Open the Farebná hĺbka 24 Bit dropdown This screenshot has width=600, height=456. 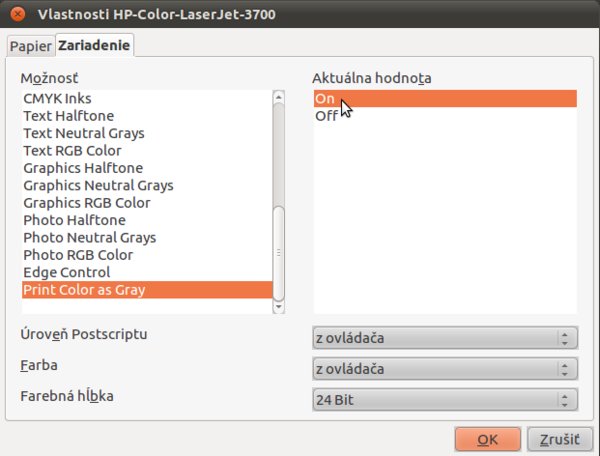[445, 400]
